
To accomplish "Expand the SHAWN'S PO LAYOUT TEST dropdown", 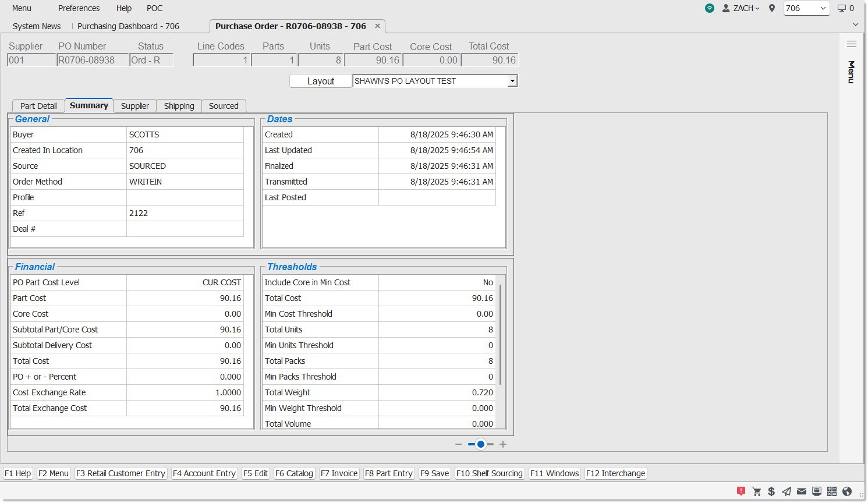I will [512, 82].
